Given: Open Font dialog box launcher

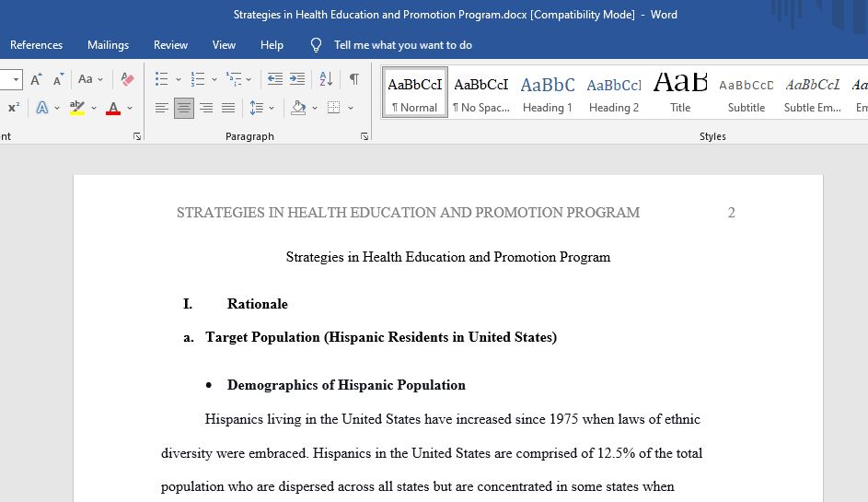Looking at the screenshot, I should (x=137, y=136).
